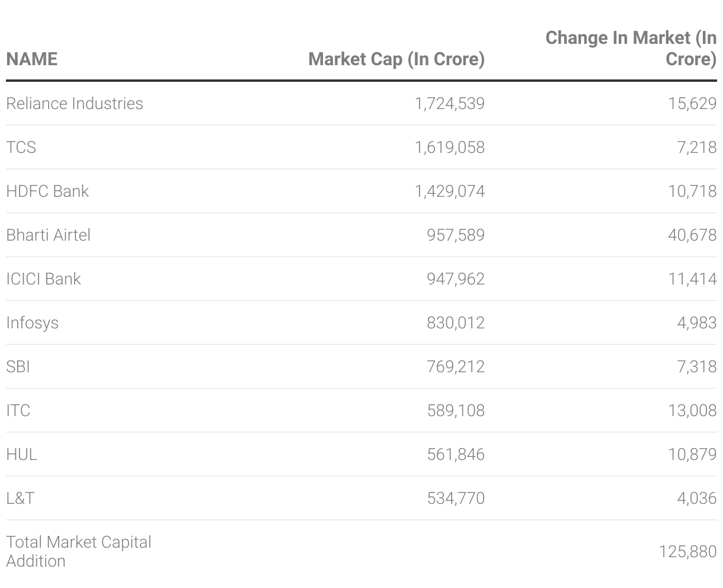Select the SBI name cell

point(18,367)
